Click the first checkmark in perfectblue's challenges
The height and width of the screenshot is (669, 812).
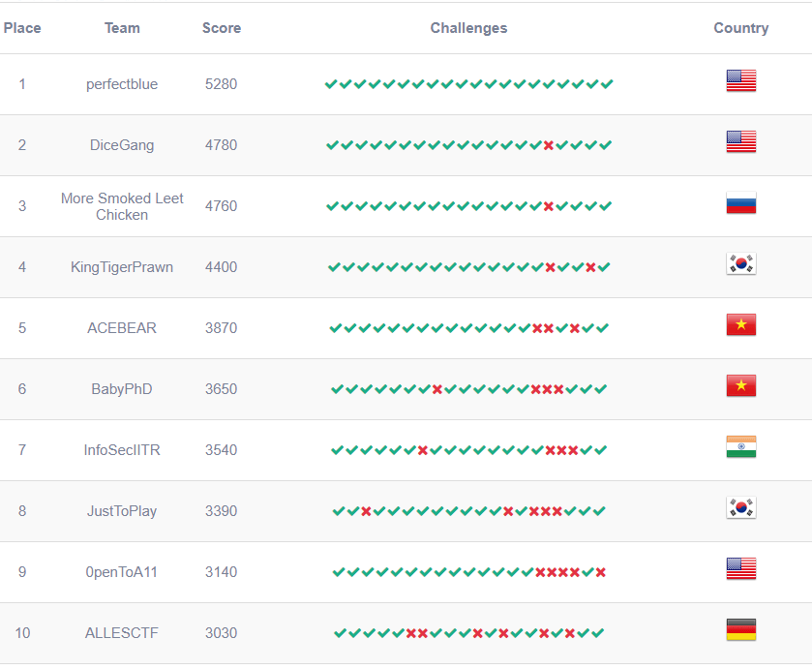tap(331, 84)
